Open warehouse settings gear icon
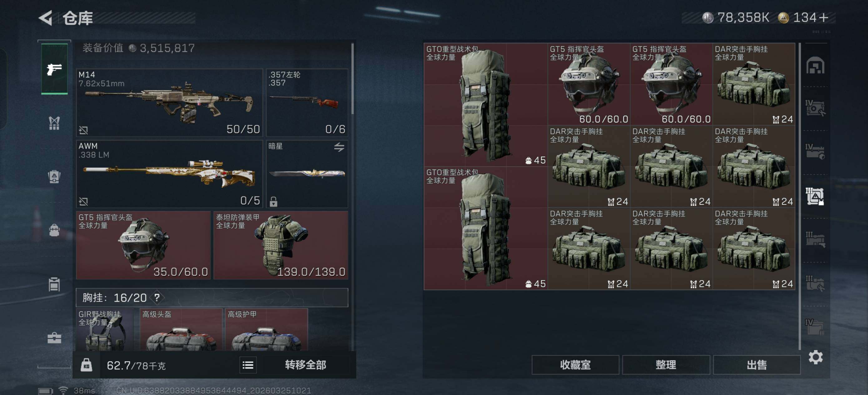The width and height of the screenshot is (868, 395). coord(816,357)
